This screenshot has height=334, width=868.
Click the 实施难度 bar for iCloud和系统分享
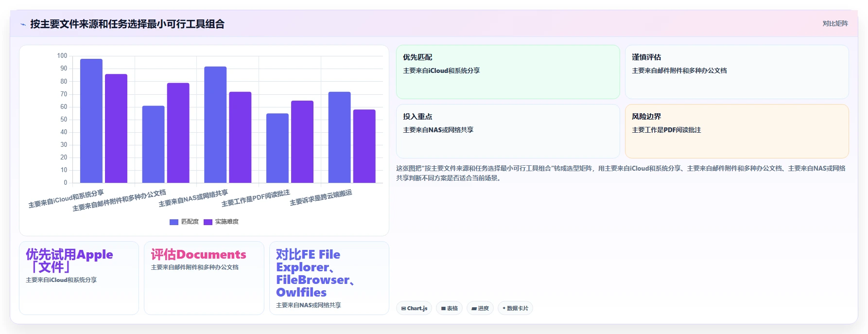[x=116, y=128]
